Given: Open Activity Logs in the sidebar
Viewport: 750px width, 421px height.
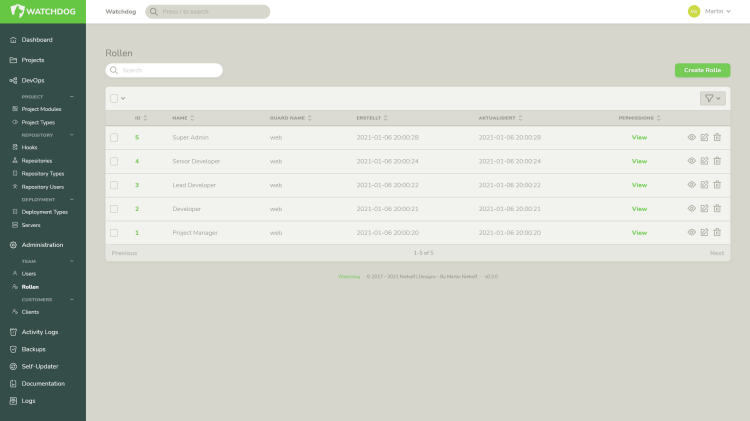Looking at the screenshot, I should click(x=39, y=331).
